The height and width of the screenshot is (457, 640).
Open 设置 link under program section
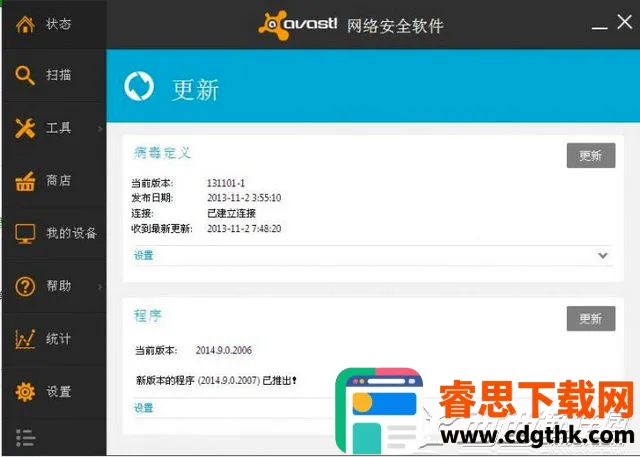pyautogui.click(x=143, y=408)
